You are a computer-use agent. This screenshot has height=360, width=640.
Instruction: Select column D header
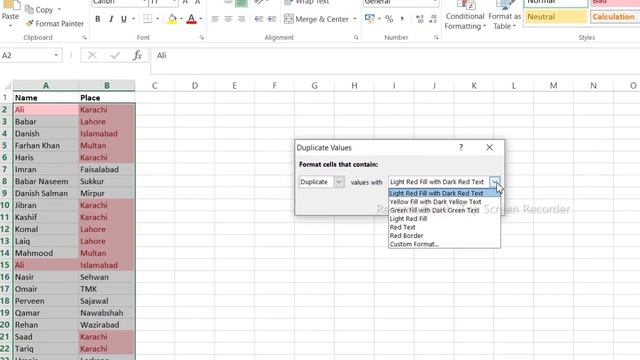195,86
